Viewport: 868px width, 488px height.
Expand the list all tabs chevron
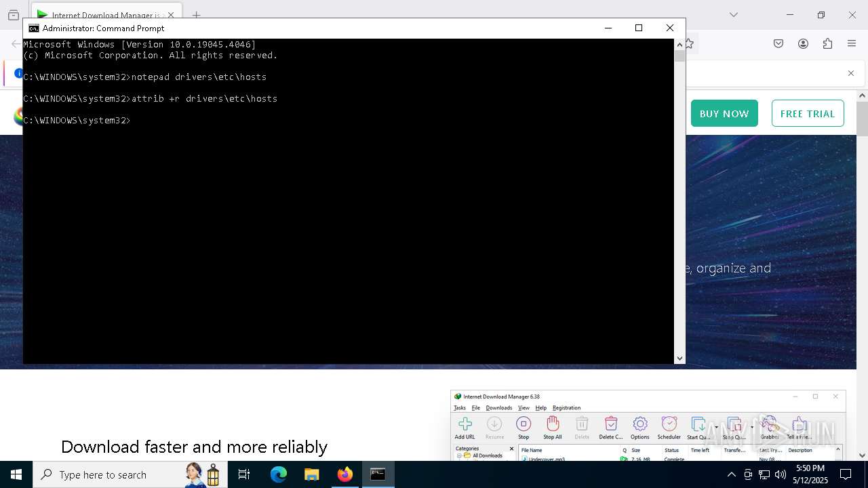[x=733, y=15]
